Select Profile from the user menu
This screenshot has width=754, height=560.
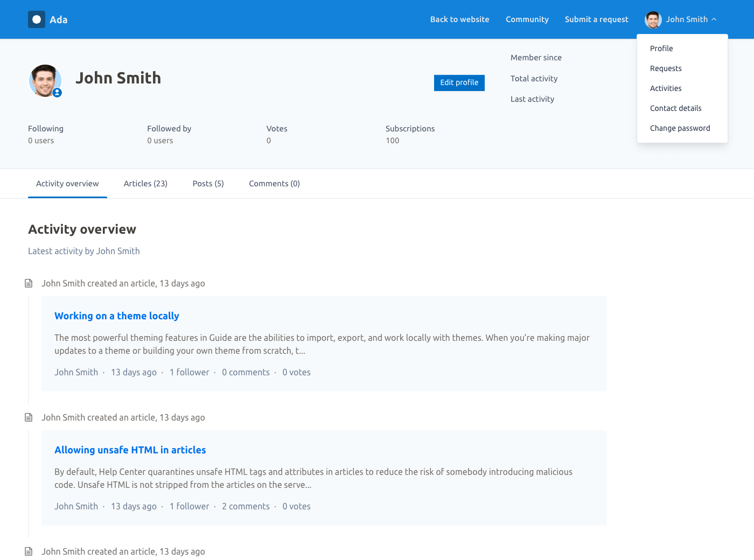click(x=661, y=48)
